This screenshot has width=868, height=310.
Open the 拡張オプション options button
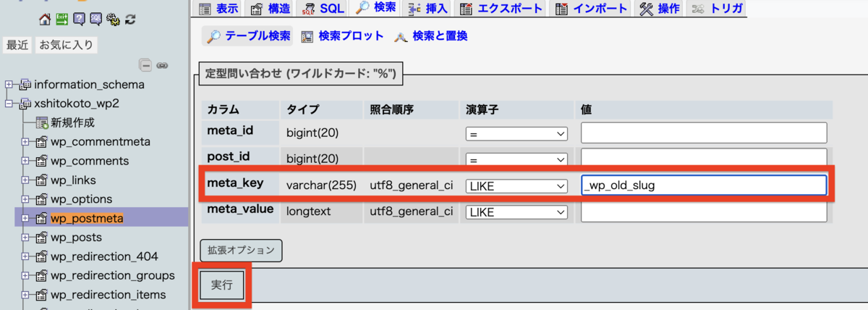(x=241, y=250)
